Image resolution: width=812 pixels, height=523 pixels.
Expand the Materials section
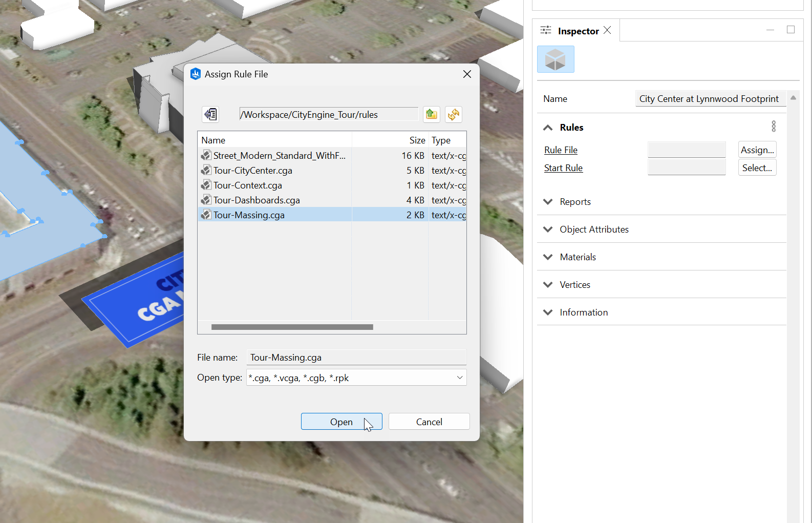click(x=548, y=257)
